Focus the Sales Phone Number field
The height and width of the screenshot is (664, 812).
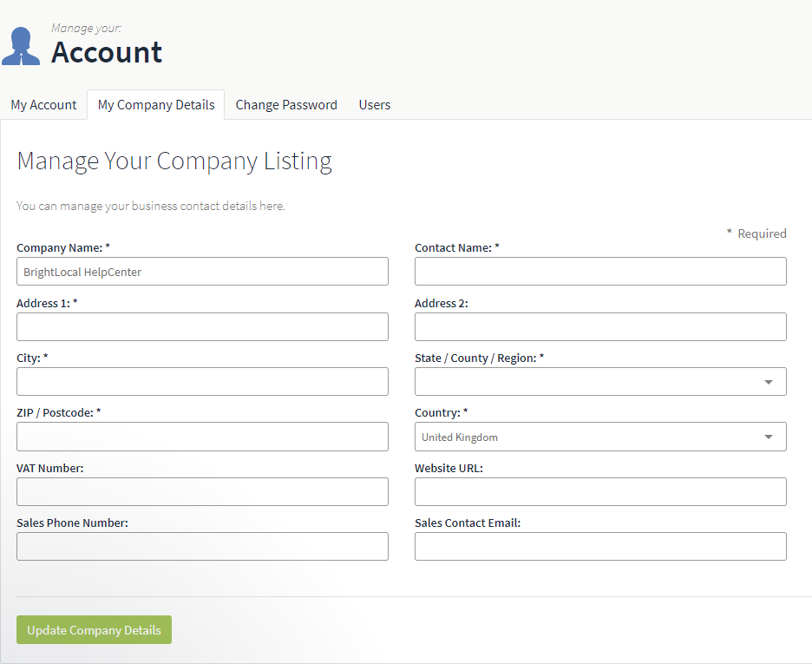(202, 547)
